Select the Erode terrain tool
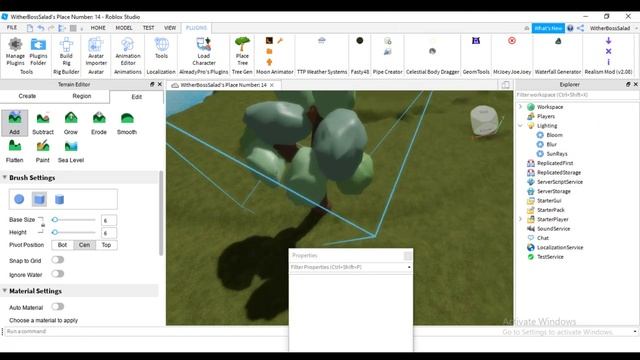Image resolution: width=640 pixels, height=360 pixels. point(99,122)
